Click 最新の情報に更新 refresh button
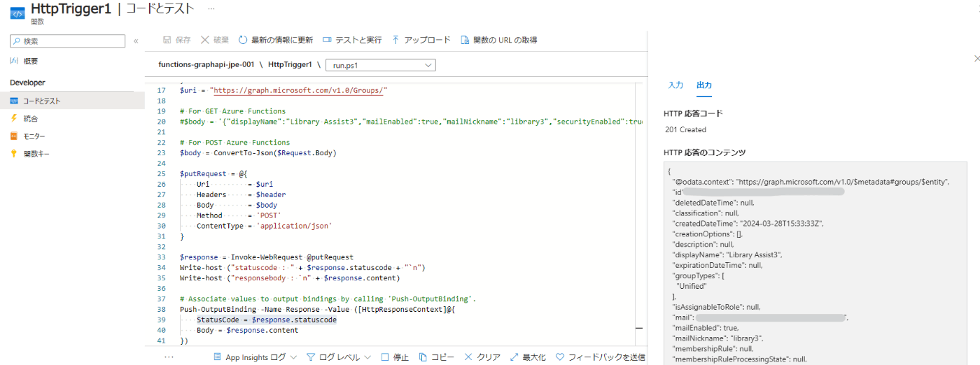Screen dimensions: 980x365 (275, 40)
